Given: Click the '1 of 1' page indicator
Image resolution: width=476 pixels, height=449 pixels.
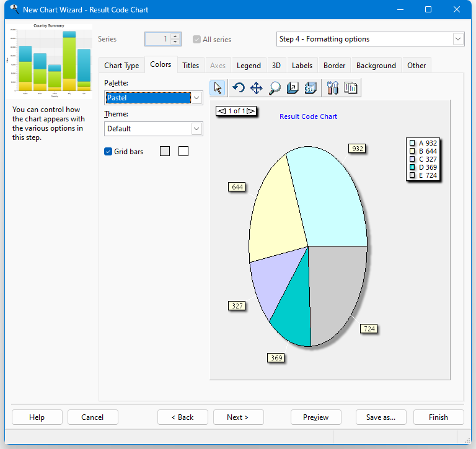Looking at the screenshot, I should 237,111.
